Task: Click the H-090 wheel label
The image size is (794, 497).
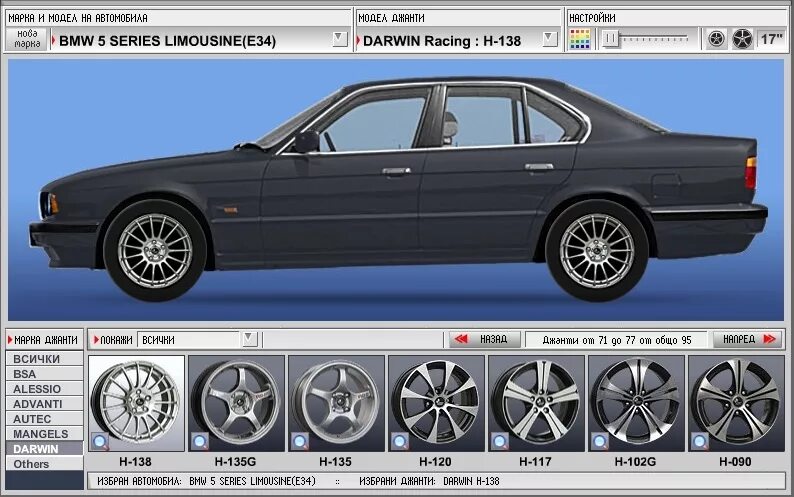Action: click(x=735, y=462)
